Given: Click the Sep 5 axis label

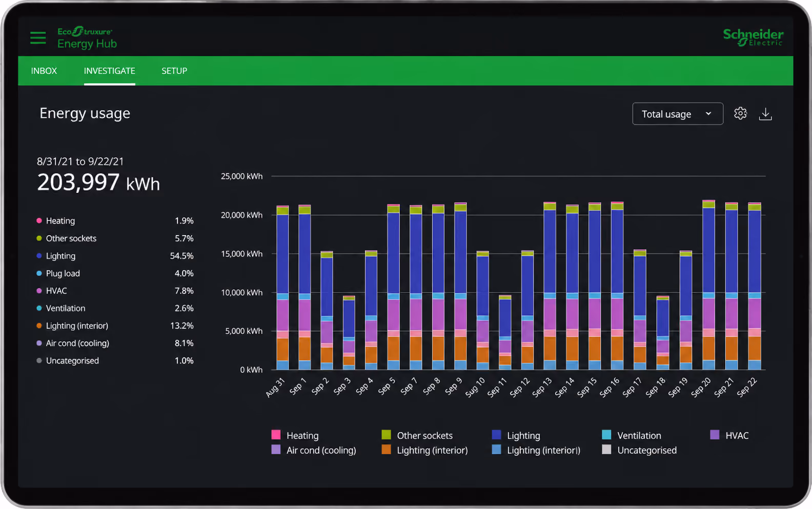Looking at the screenshot, I should tap(387, 386).
